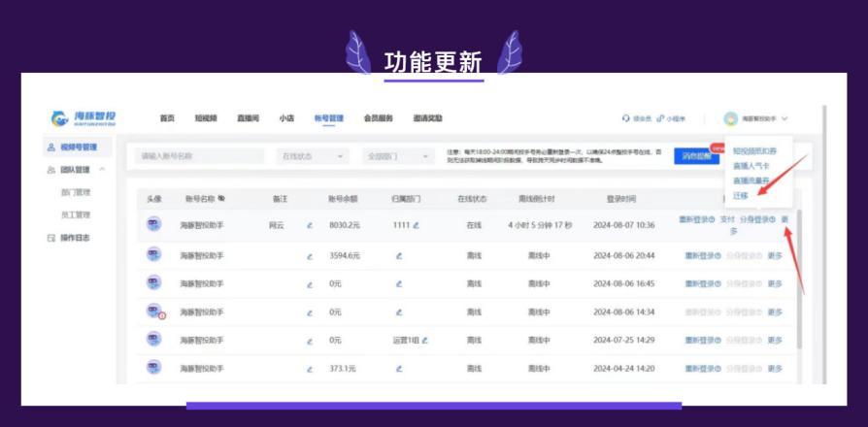Choose 直播人气卡 from the popup menu

751,165
